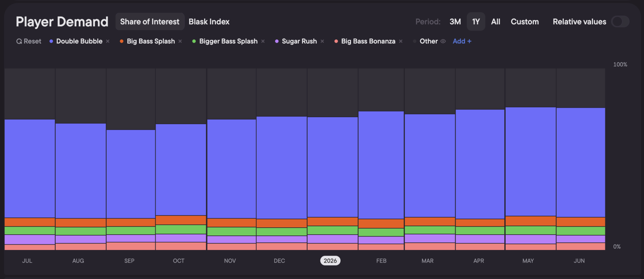The image size is (644, 279).
Task: Choose the All period option
Action: coord(496,22)
